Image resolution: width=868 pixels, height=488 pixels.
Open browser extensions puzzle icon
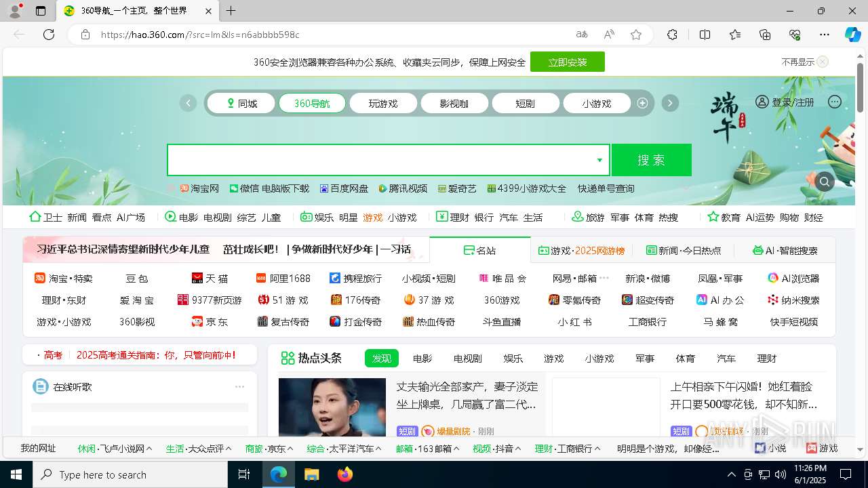(672, 35)
